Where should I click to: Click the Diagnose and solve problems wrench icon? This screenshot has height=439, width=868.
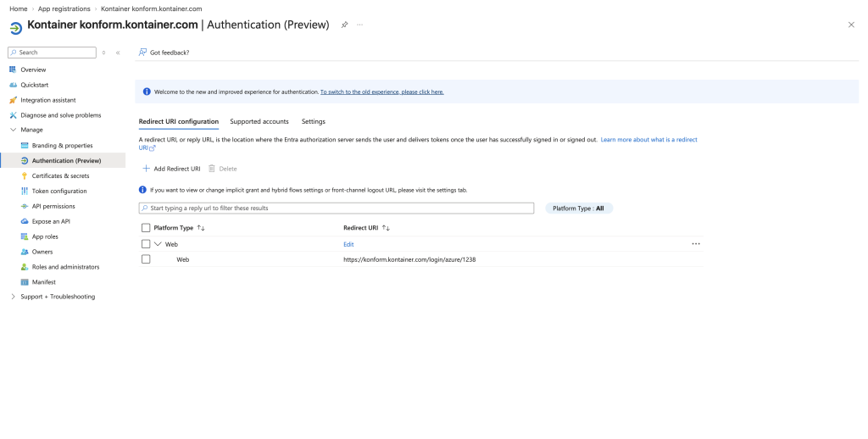(x=13, y=115)
